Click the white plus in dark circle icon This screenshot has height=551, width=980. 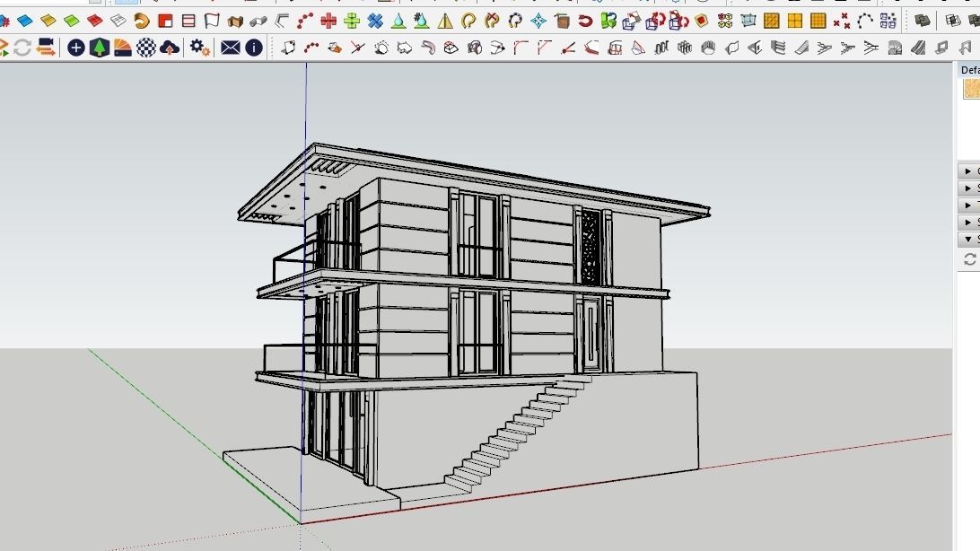(x=75, y=48)
